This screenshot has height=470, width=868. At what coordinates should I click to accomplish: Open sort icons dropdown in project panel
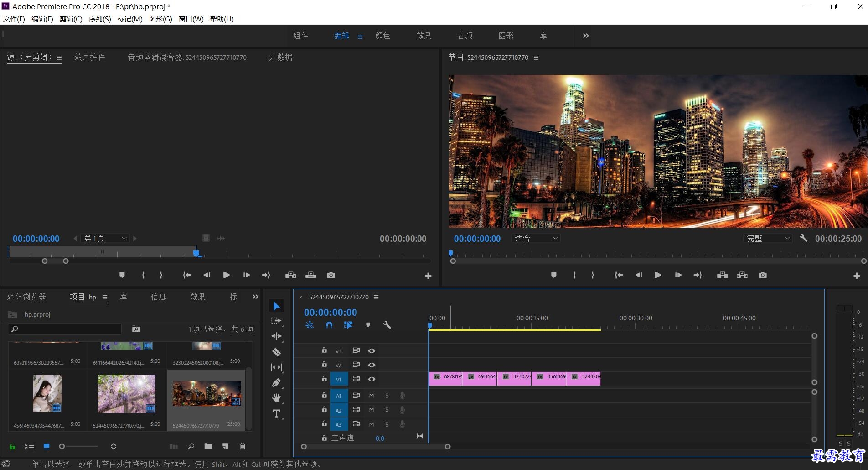point(114,446)
